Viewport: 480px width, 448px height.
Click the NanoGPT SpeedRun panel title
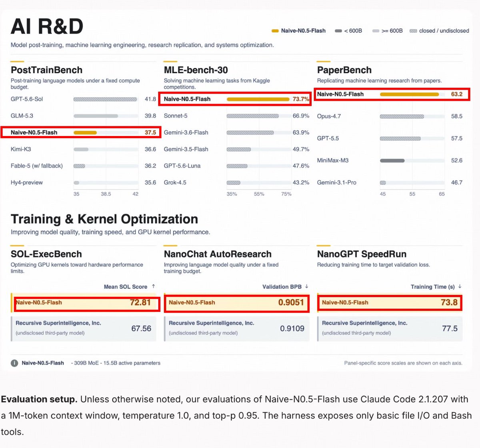[362, 254]
